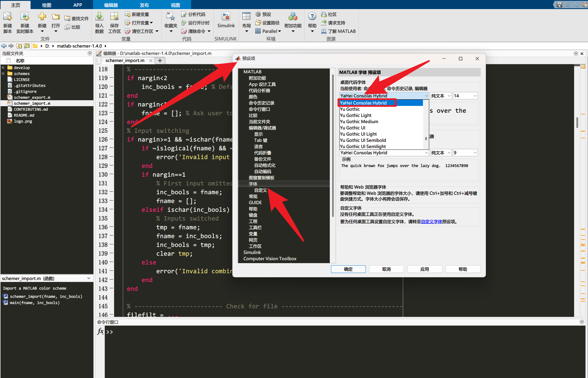Click the 应用 (Apply) button

[x=425, y=269]
